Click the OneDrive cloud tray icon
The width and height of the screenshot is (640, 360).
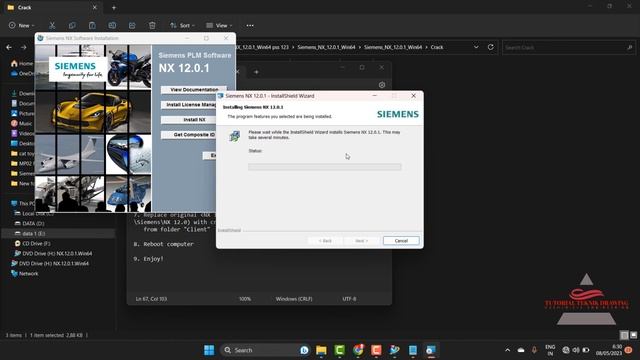tap(521, 350)
